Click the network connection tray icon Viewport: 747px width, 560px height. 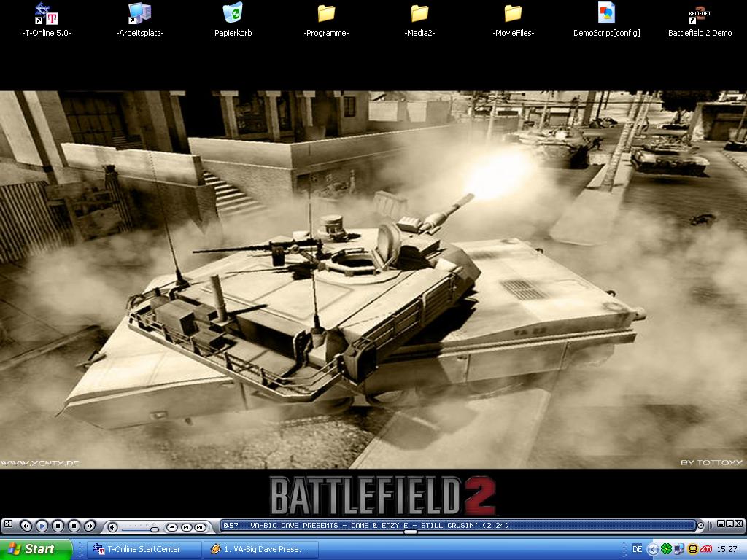[x=679, y=549]
